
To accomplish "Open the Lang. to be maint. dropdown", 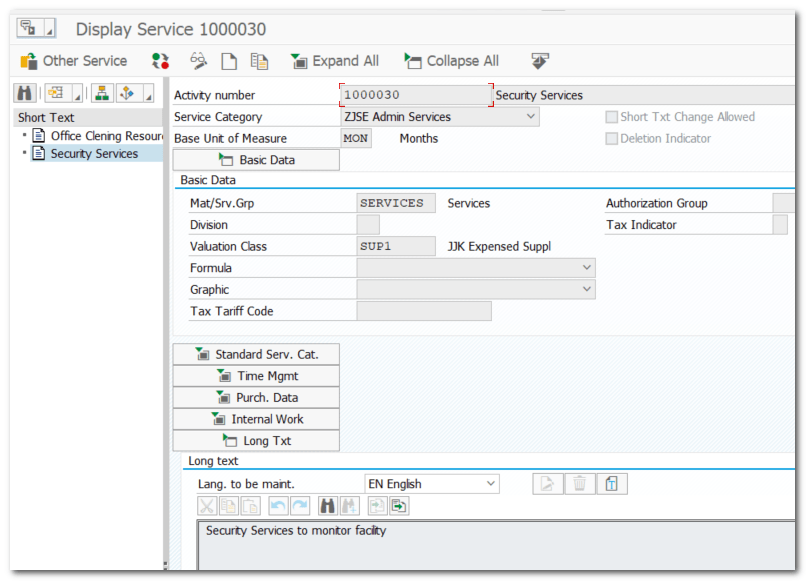I will (490, 484).
